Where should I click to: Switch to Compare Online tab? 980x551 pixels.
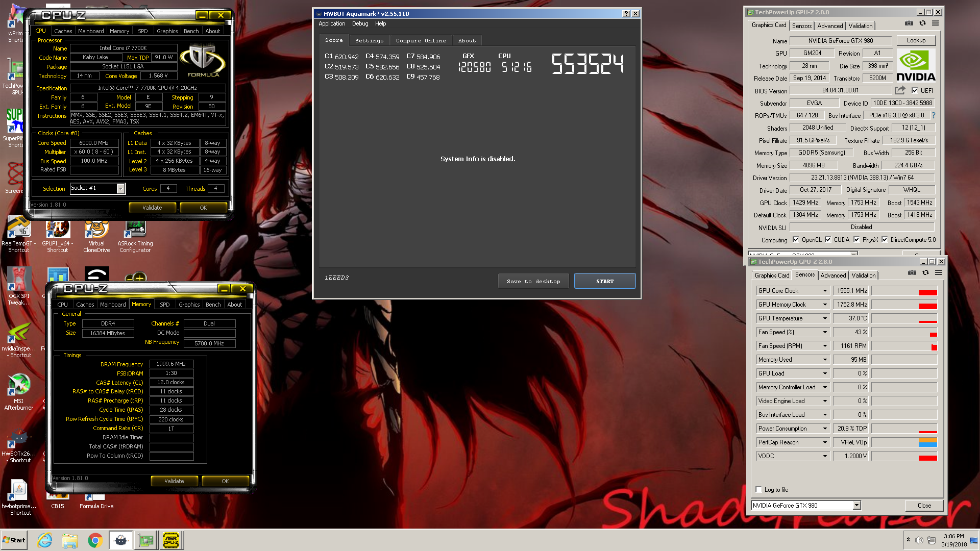coord(421,40)
